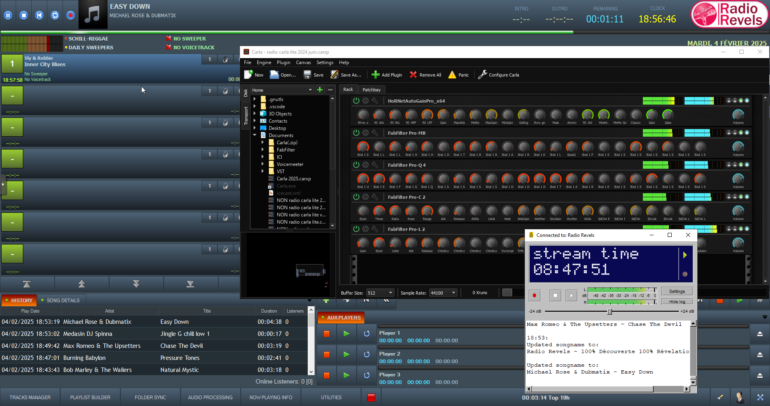Click the Settings button in the streaming window
The image size is (770, 406).
pos(677,291)
